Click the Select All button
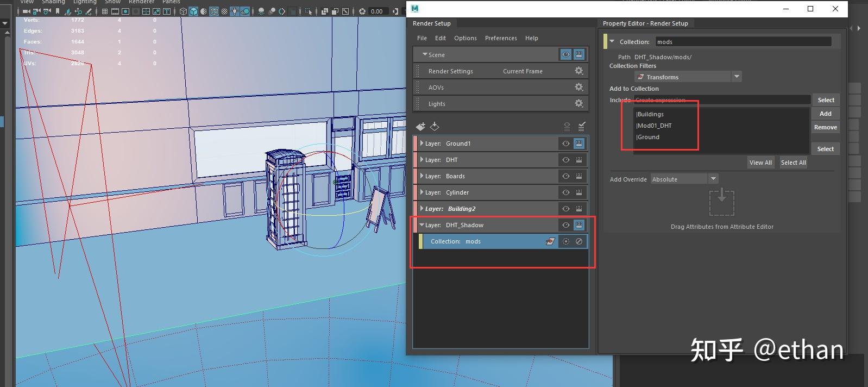Viewport: 868px width, 387px height. [793, 163]
